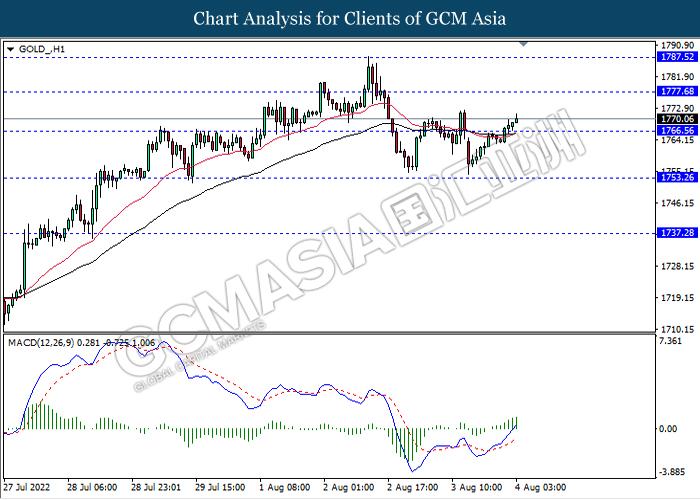This screenshot has width=700, height=500.
Task: Click the GOLD_,H1 symbol dropdown triangle
Action: tap(11, 50)
